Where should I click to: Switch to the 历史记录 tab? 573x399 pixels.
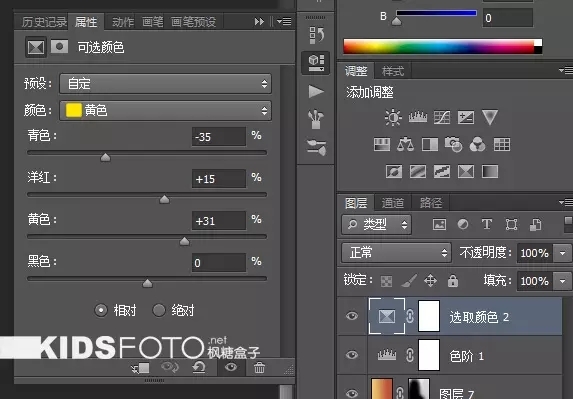[x=44, y=22]
